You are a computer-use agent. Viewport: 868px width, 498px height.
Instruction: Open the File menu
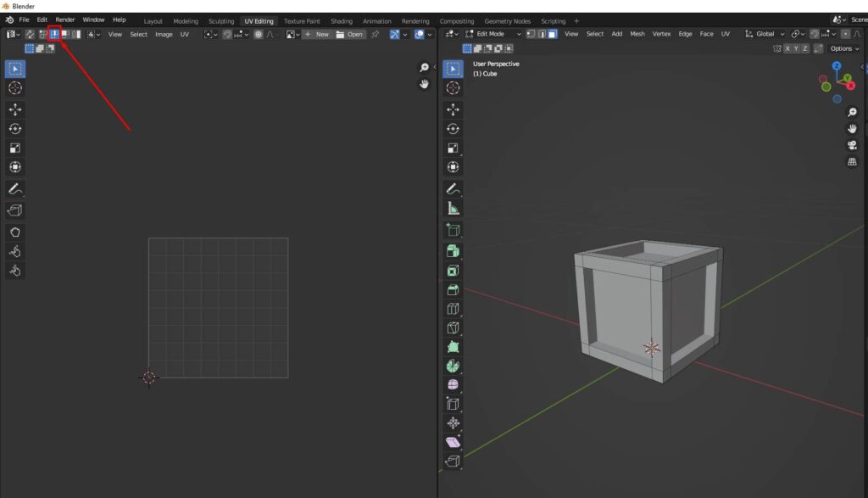pyautogui.click(x=24, y=20)
